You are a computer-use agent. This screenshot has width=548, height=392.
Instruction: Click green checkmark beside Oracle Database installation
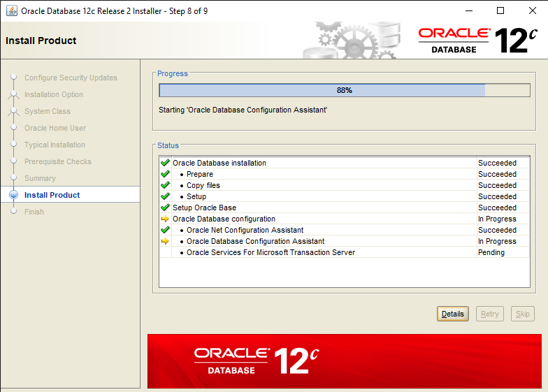[x=165, y=163]
